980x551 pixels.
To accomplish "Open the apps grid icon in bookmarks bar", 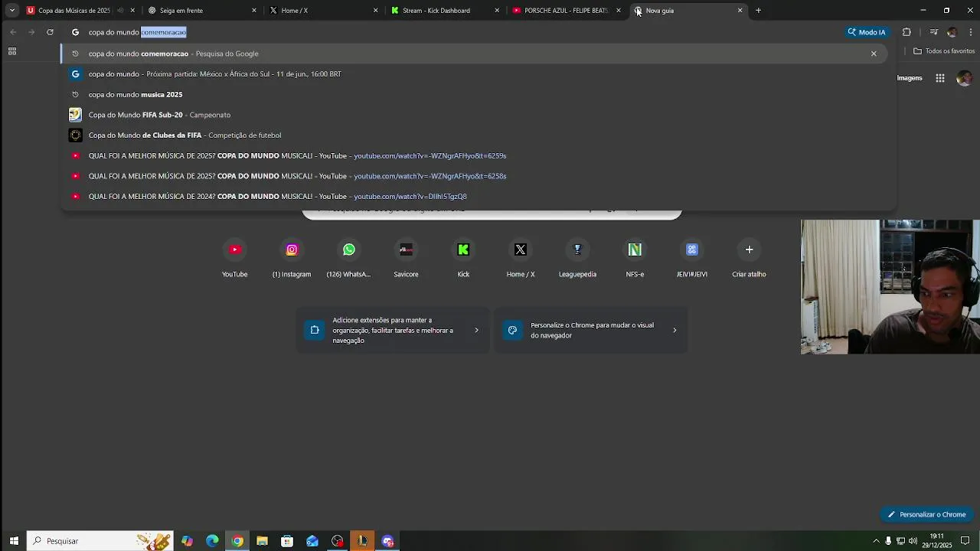I will pyautogui.click(x=12, y=51).
